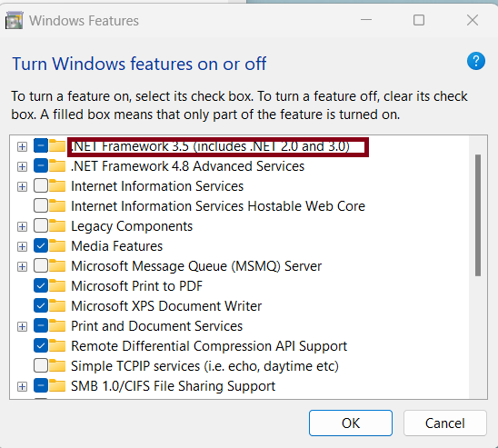Click the Windows Features title bar icon

(x=14, y=20)
